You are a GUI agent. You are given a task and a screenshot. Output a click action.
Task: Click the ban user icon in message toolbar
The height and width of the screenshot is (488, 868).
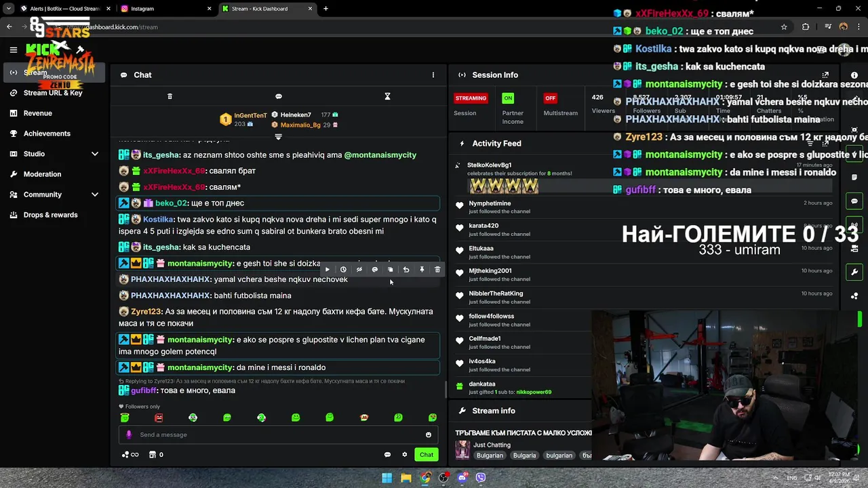tap(374, 270)
